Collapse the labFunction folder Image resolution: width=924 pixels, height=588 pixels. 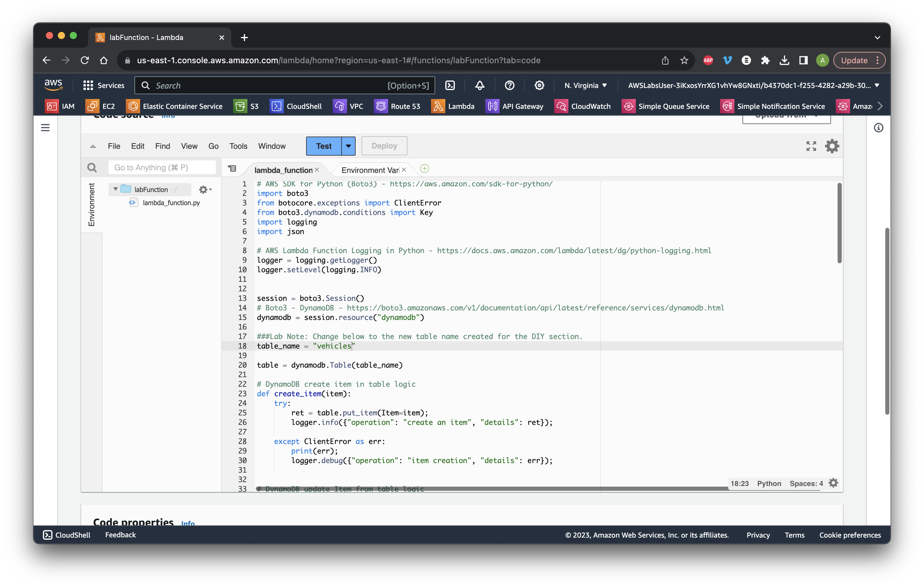116,189
